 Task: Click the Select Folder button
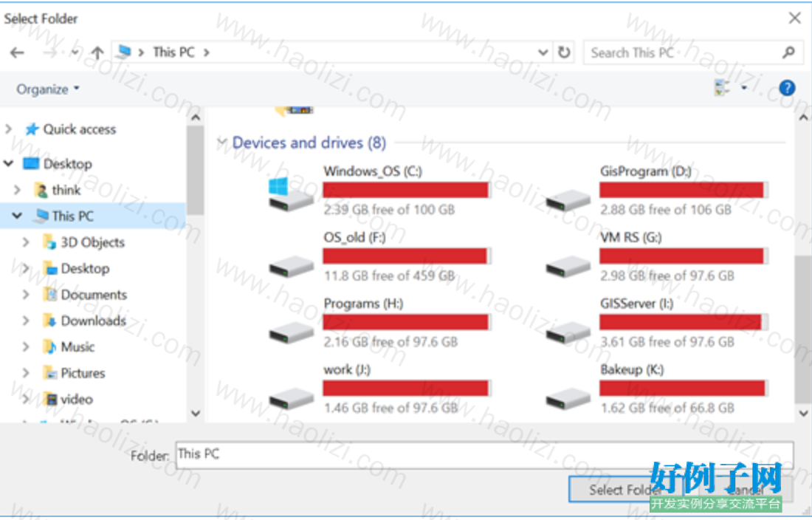pyautogui.click(x=625, y=490)
